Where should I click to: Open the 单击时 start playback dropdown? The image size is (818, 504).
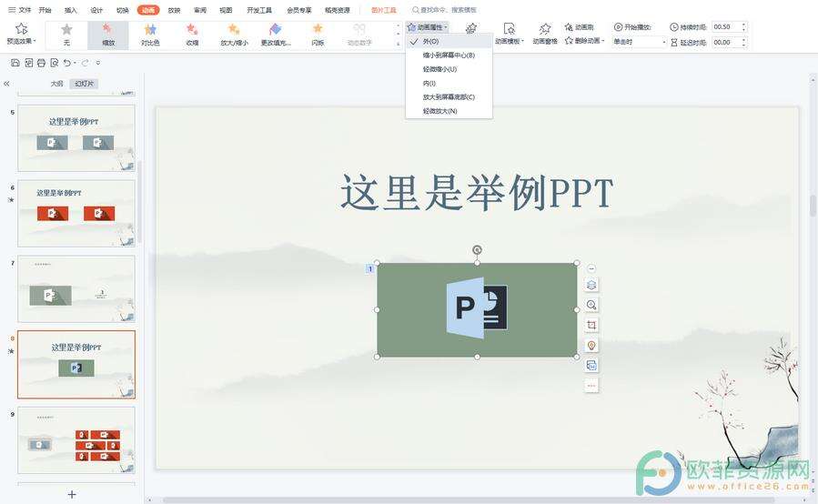(x=640, y=42)
